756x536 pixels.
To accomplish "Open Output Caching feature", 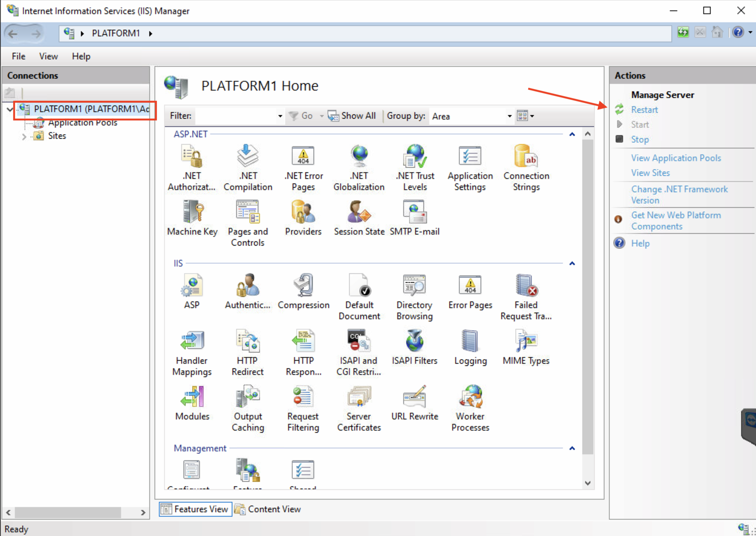I will (x=248, y=408).
